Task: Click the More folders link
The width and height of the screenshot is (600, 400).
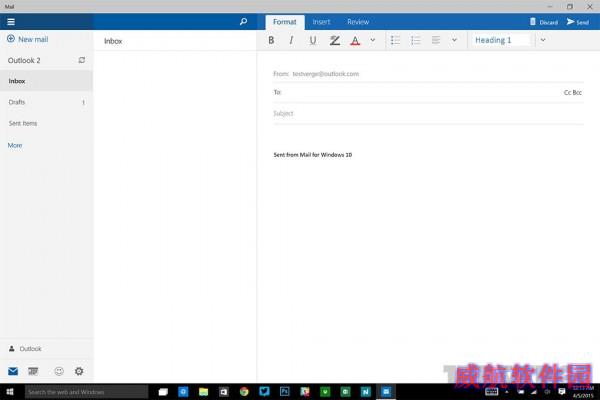Action: coord(15,145)
